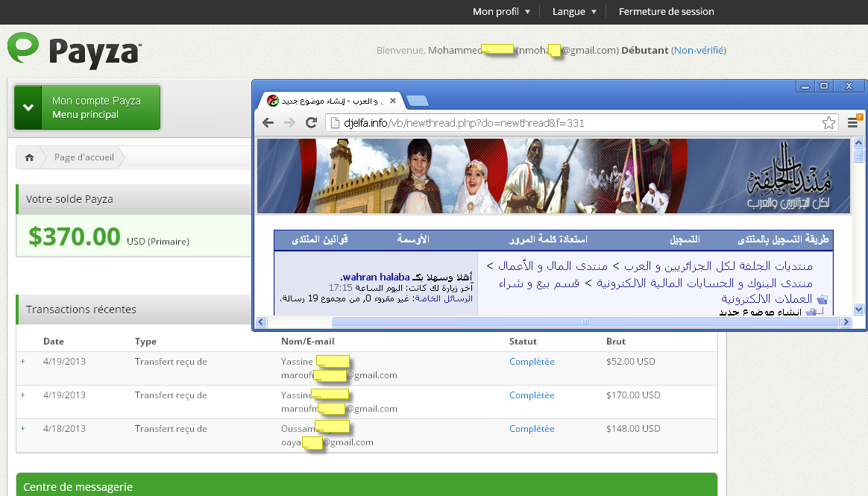Open Complétée status for $170.00 transfer
The height and width of the screenshot is (496, 868).
click(x=532, y=395)
